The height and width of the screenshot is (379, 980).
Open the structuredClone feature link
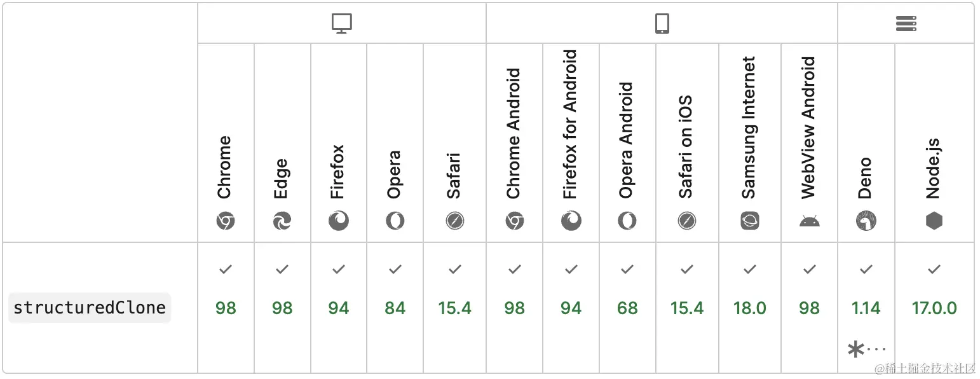point(90,308)
